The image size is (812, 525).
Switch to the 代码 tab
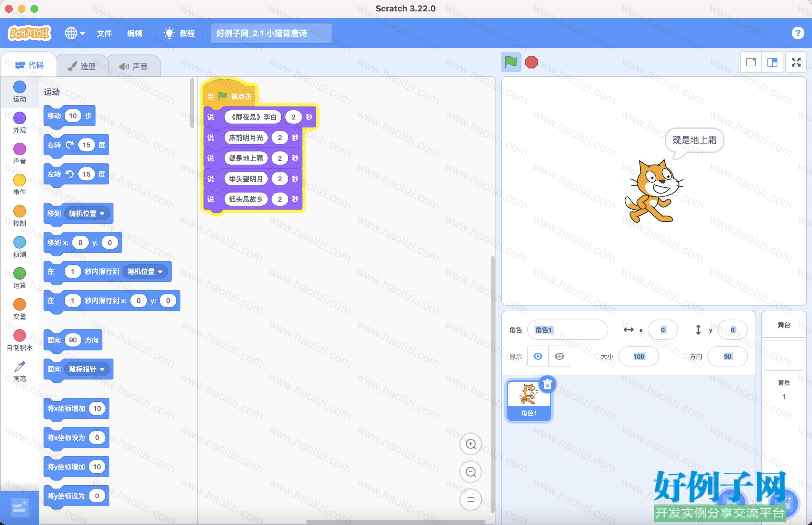(x=29, y=65)
